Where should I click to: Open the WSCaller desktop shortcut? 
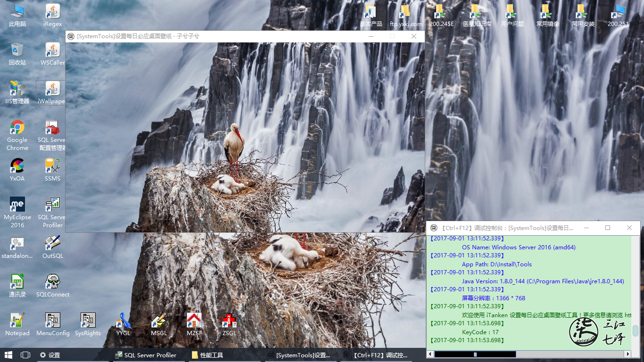[x=52, y=54]
